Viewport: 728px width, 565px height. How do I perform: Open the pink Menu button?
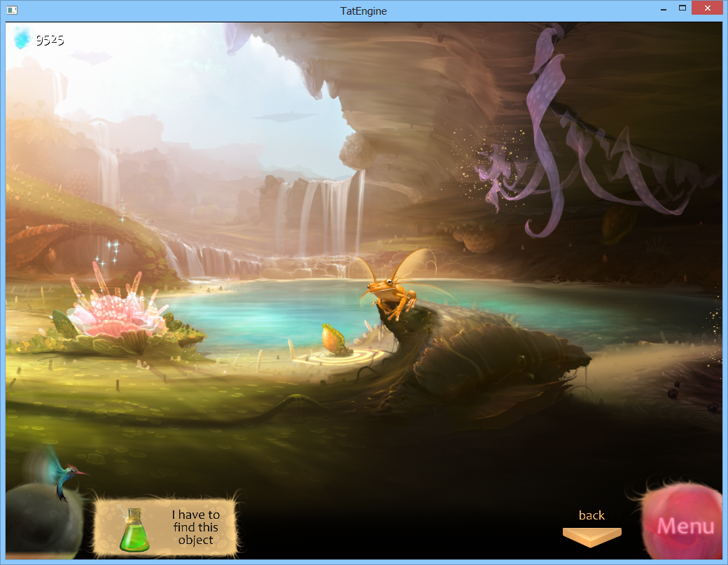tap(684, 525)
